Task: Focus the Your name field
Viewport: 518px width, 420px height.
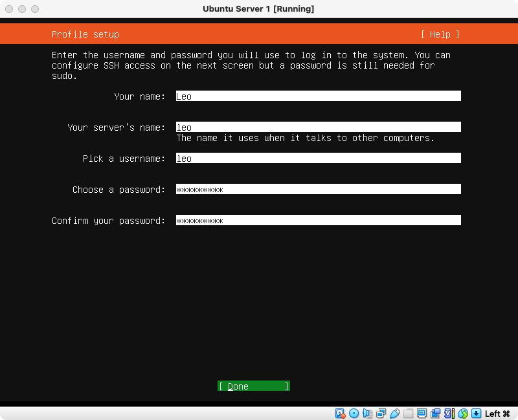Action: point(318,96)
